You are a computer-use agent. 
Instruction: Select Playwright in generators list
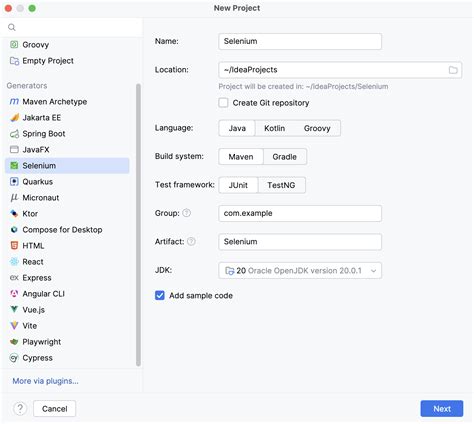[x=67, y=342]
